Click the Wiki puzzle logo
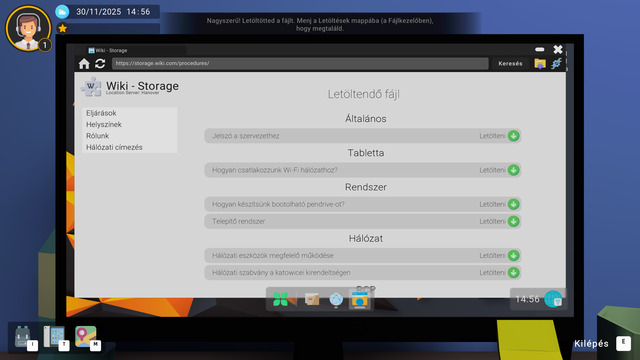The height and width of the screenshot is (360, 640). click(91, 87)
